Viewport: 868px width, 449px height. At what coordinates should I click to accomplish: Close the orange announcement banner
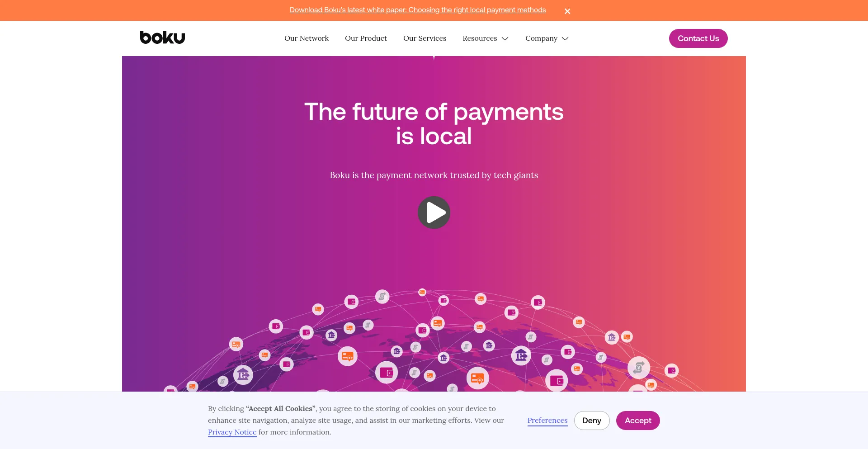click(567, 11)
